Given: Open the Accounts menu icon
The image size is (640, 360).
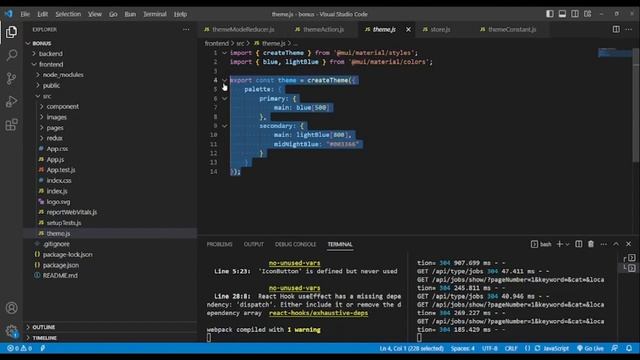Looking at the screenshot, I should 11,308.
